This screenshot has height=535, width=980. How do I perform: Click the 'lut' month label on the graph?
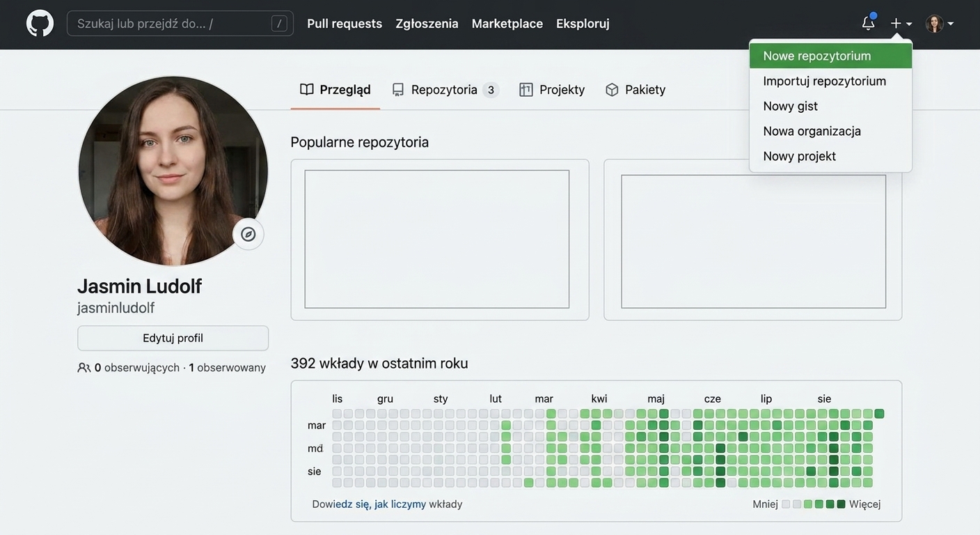[496, 398]
